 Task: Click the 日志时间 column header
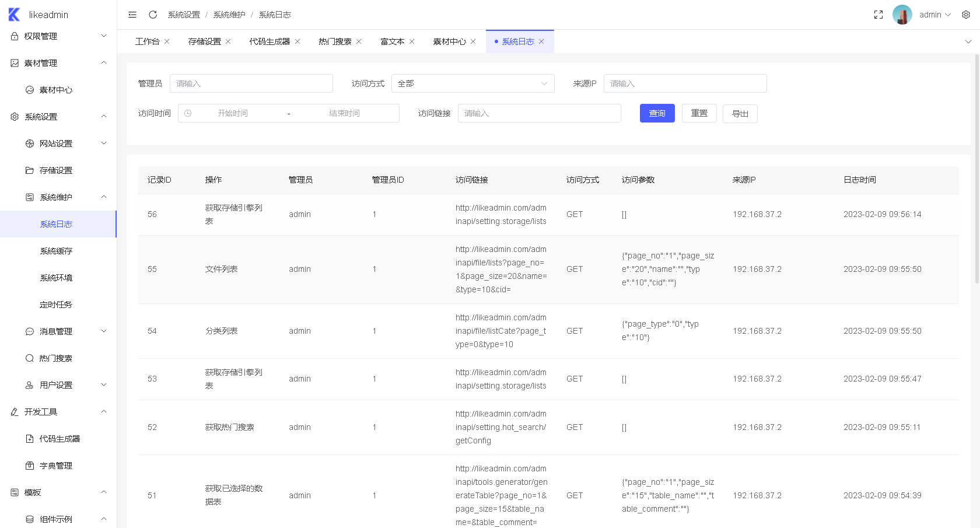coord(860,180)
